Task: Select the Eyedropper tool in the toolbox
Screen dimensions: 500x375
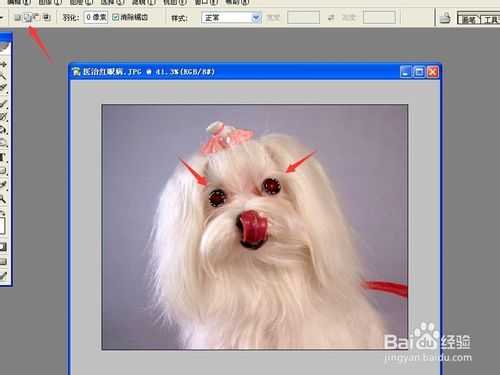Action: pyautogui.click(x=3, y=185)
